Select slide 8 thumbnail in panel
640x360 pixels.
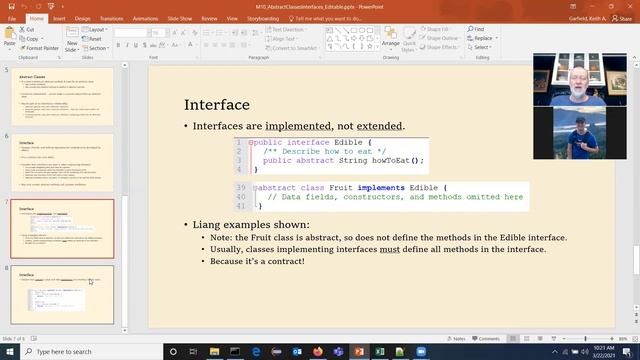pos(62,295)
